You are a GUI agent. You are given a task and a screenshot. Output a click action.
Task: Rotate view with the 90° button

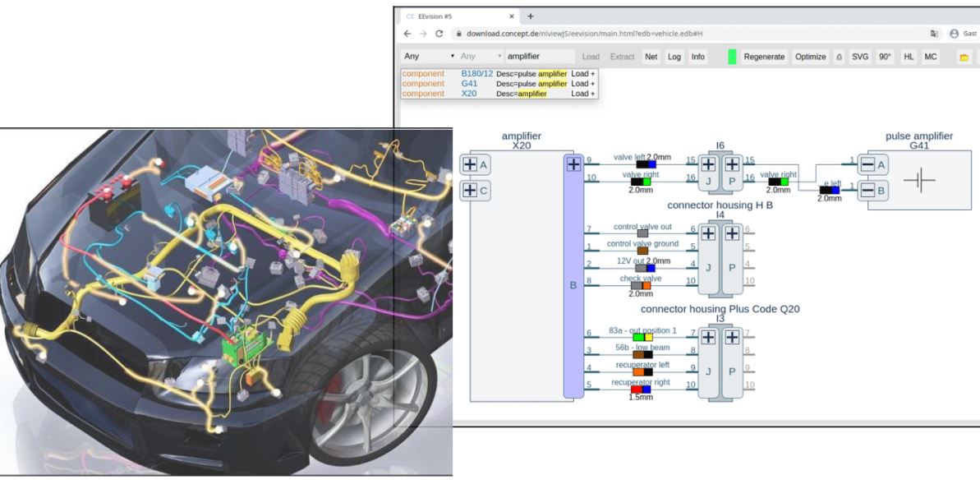click(x=885, y=57)
